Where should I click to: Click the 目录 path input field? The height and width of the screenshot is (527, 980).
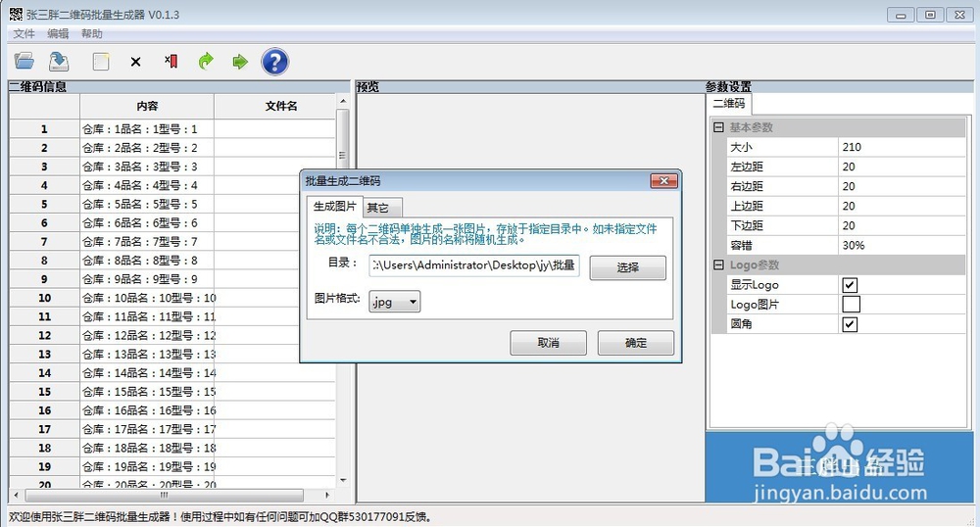(473, 265)
